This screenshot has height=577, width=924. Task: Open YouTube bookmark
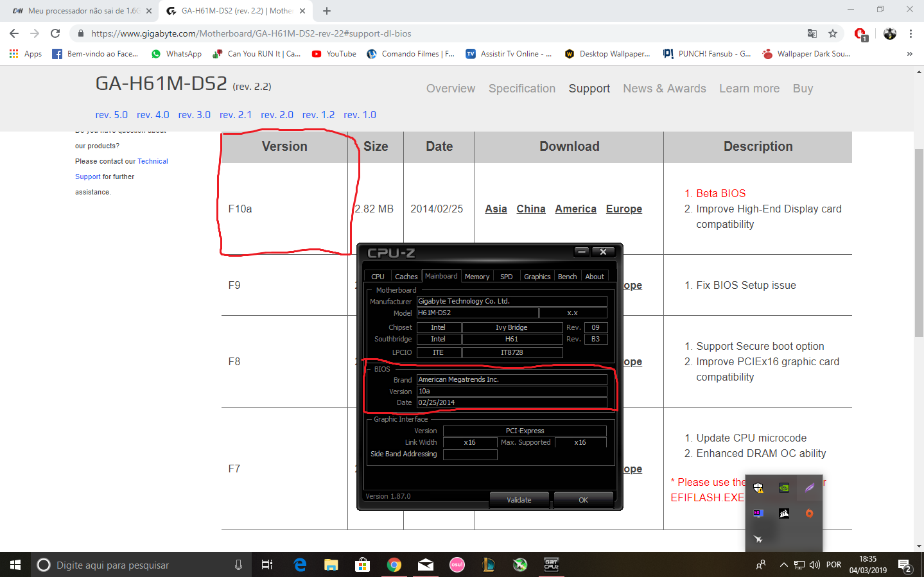click(334, 54)
